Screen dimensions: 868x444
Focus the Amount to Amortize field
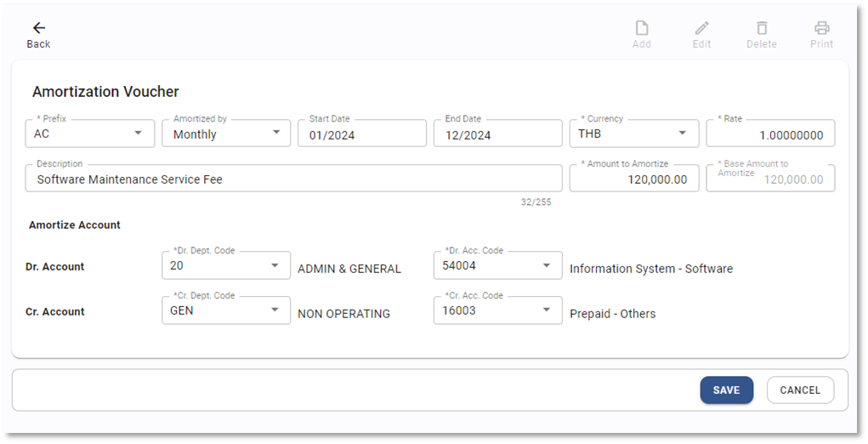tap(633, 179)
